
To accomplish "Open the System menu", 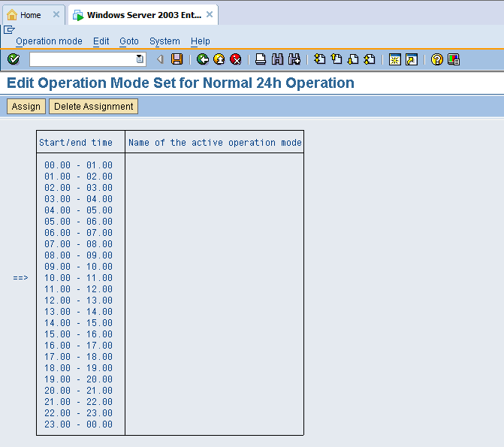I will 164,41.
